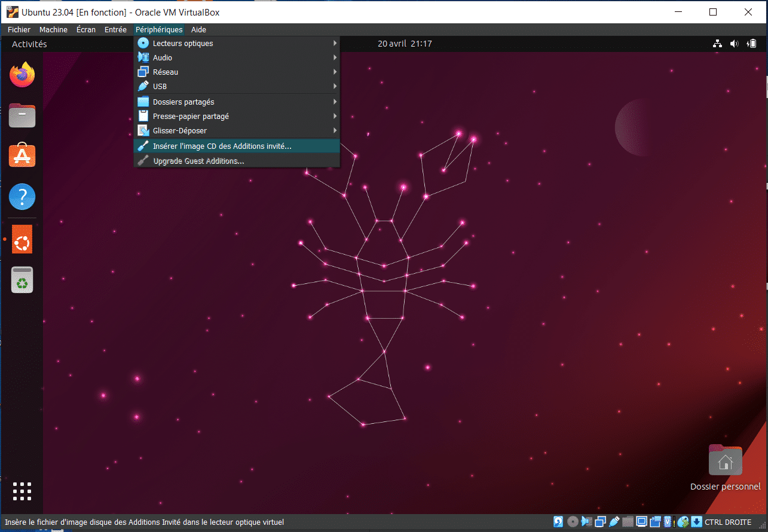Click the Ubuntu sound volume indicator
The width and height of the screenshot is (768, 532).
pyautogui.click(x=734, y=43)
